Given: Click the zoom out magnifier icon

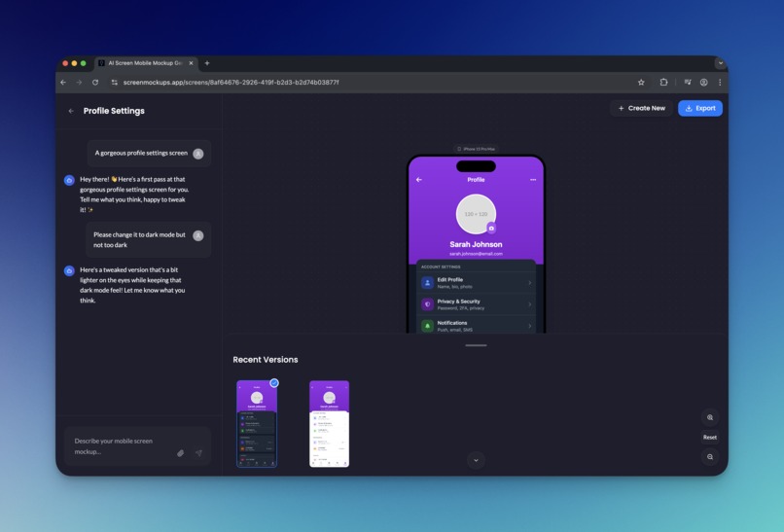Looking at the screenshot, I should [710, 456].
